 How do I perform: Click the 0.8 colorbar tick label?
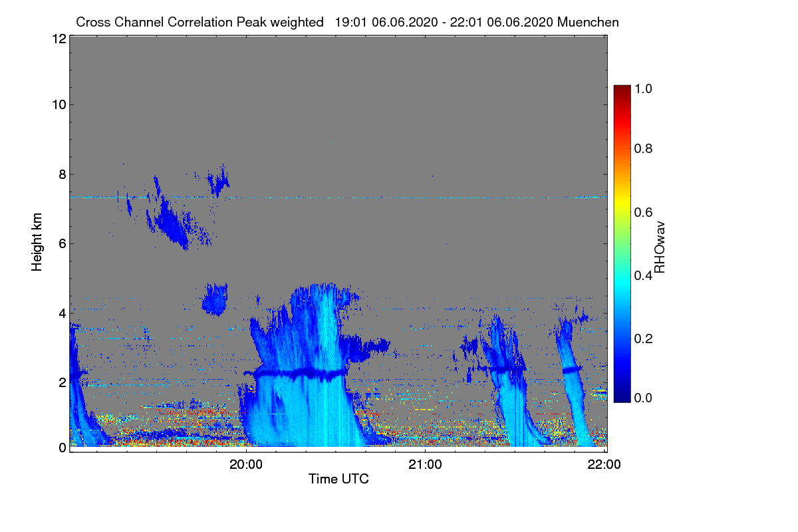pos(642,149)
